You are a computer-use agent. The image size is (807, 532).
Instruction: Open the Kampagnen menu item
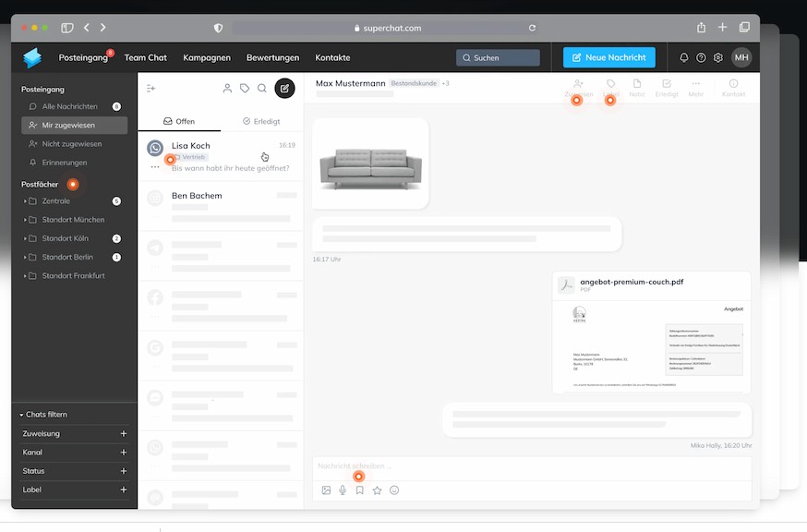pos(206,57)
